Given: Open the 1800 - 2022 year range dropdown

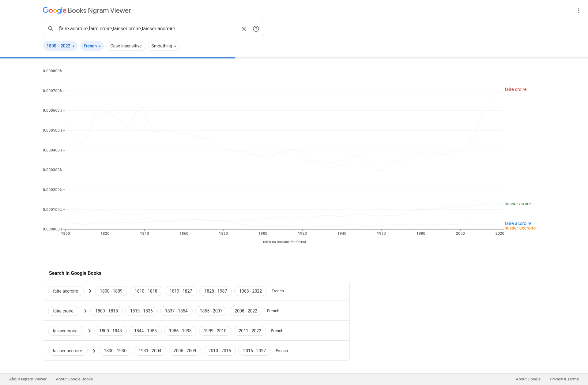Looking at the screenshot, I should tap(60, 46).
